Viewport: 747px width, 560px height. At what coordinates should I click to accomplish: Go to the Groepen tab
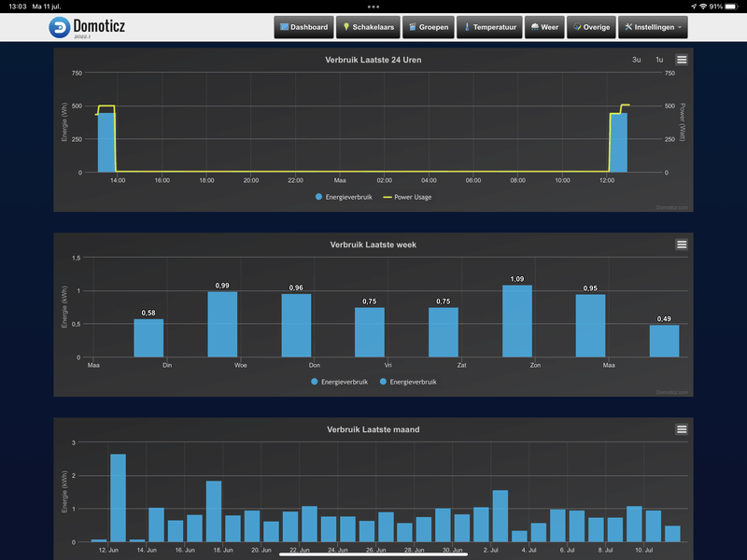[429, 27]
